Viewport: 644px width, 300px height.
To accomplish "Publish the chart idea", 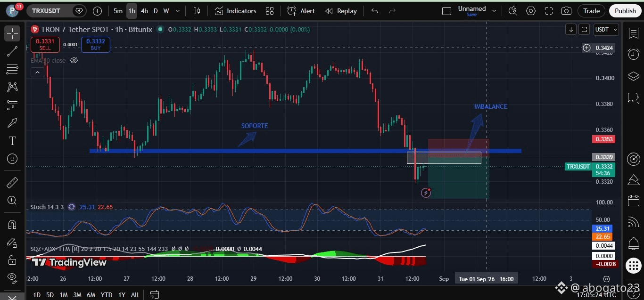I will click(x=625, y=11).
